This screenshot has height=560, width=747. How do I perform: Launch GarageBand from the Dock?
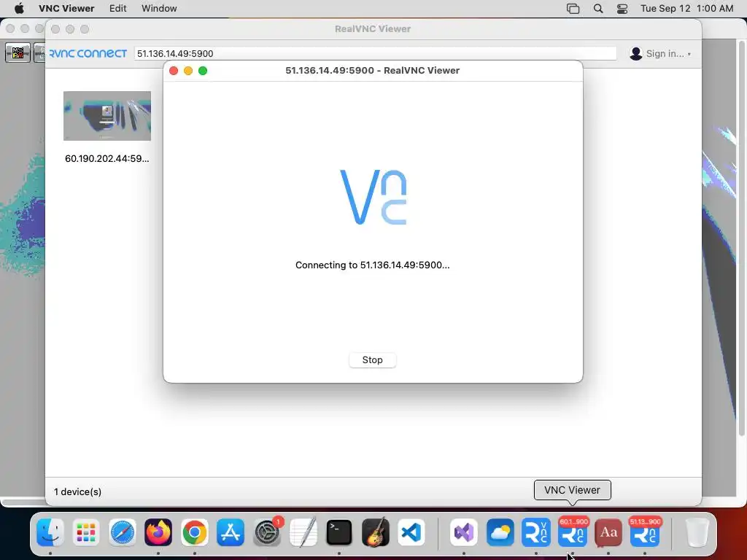coord(376,532)
